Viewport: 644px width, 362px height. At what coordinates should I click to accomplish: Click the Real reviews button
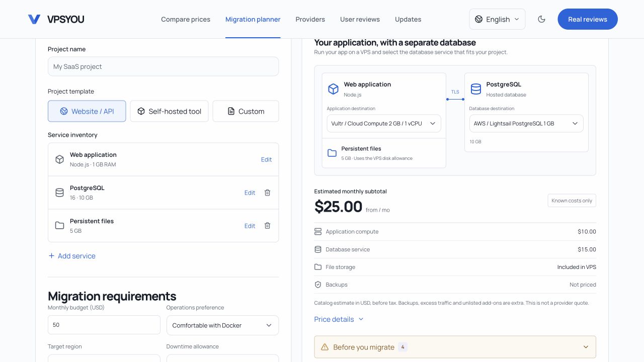pos(588,19)
